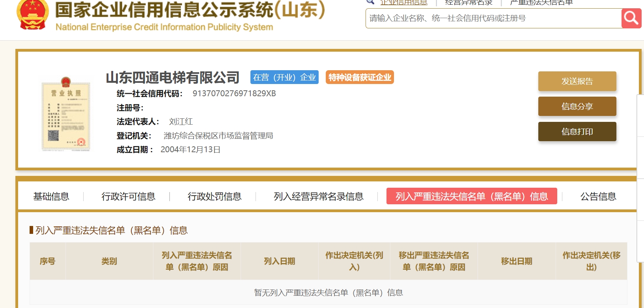Click the 作出决定机关(移出) column header
644x308 pixels.
pos(592,261)
